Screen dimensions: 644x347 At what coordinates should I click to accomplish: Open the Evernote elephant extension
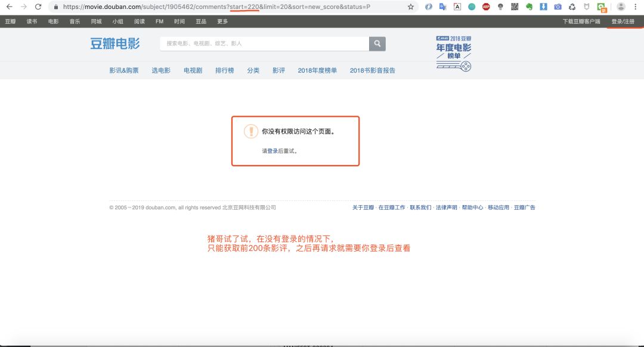(x=529, y=7)
